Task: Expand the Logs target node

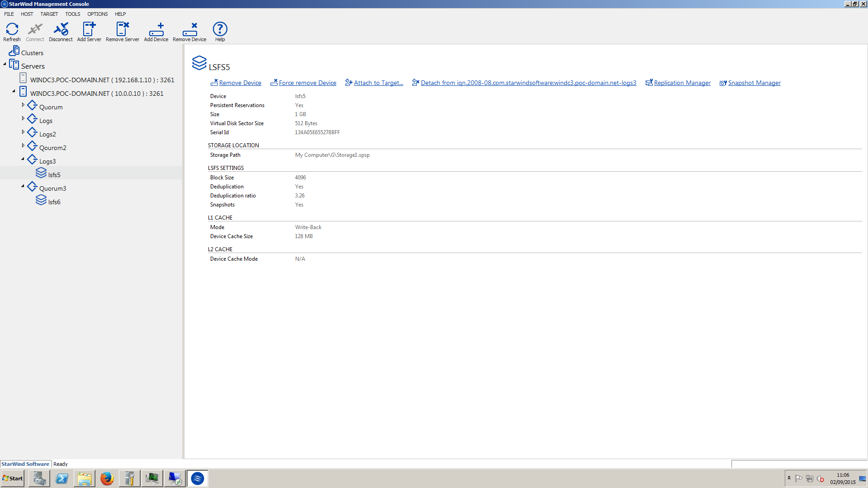Action: (23, 118)
